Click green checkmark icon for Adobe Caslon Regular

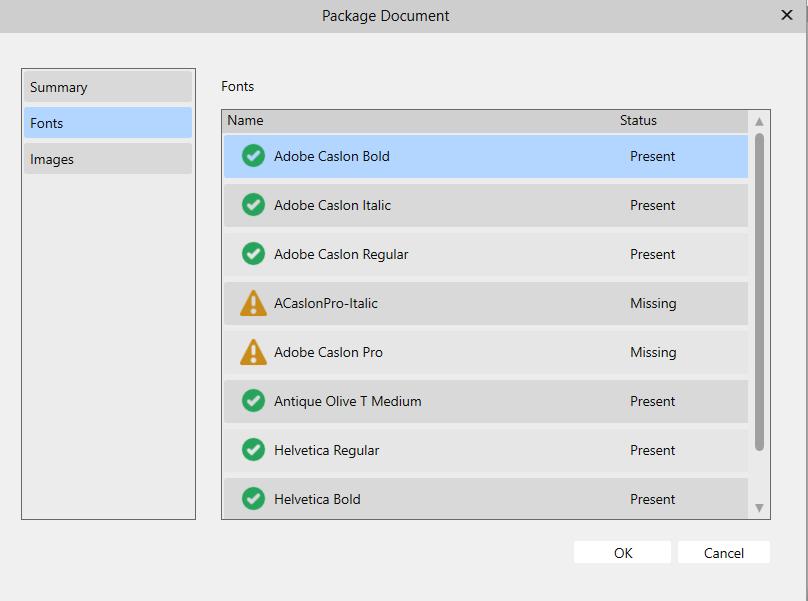253,254
